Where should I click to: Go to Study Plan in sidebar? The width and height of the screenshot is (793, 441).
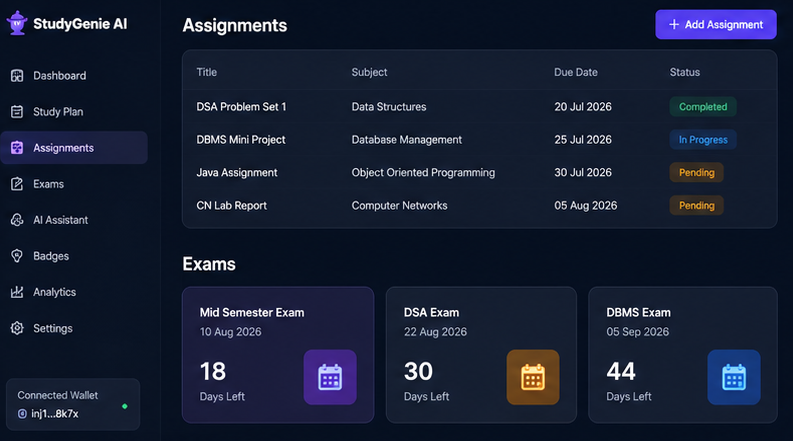coord(74,112)
